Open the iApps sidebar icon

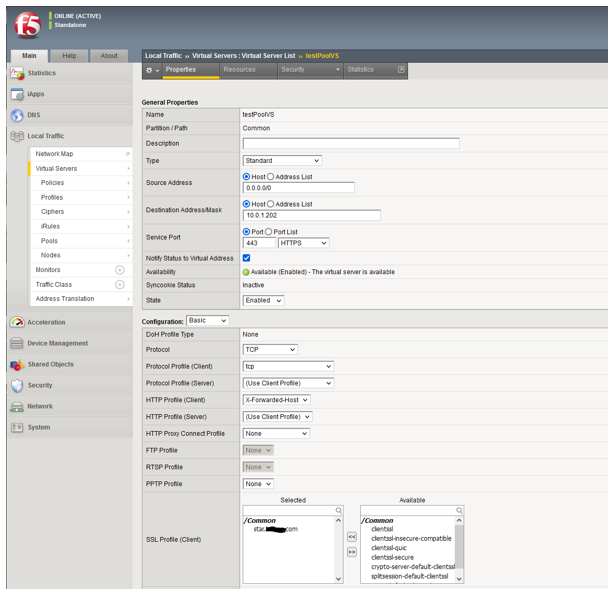(x=17, y=94)
